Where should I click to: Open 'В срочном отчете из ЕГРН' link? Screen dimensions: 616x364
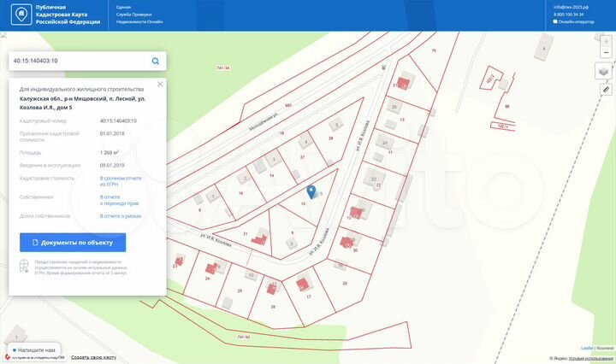[x=121, y=181]
